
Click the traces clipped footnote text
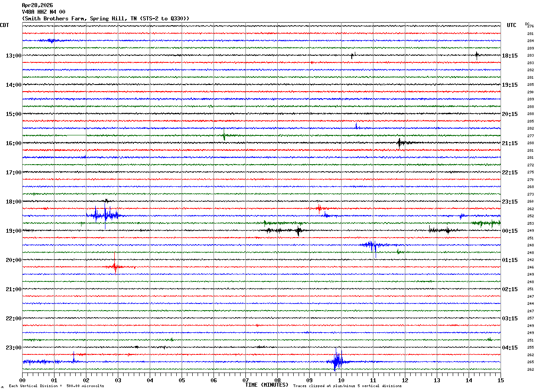(x=347, y=386)
